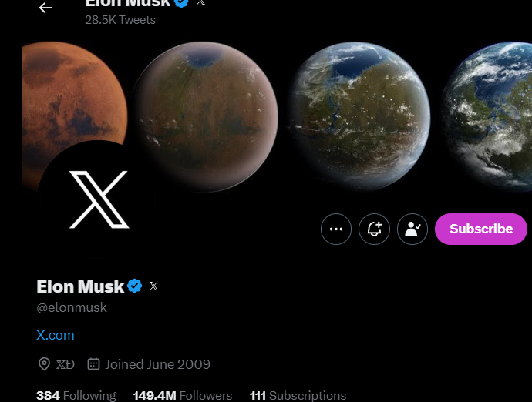
Task: Click the small X affiliate badge beside the profile name
Action: point(153,286)
